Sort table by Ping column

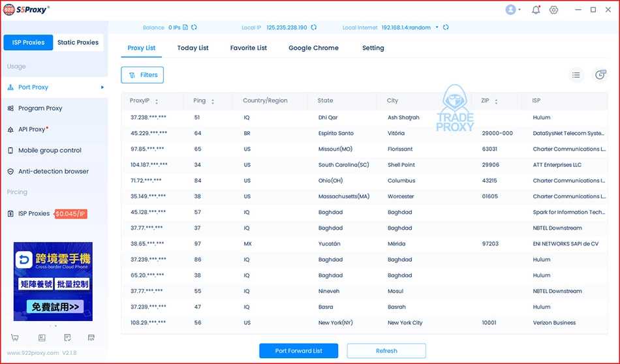coord(213,101)
